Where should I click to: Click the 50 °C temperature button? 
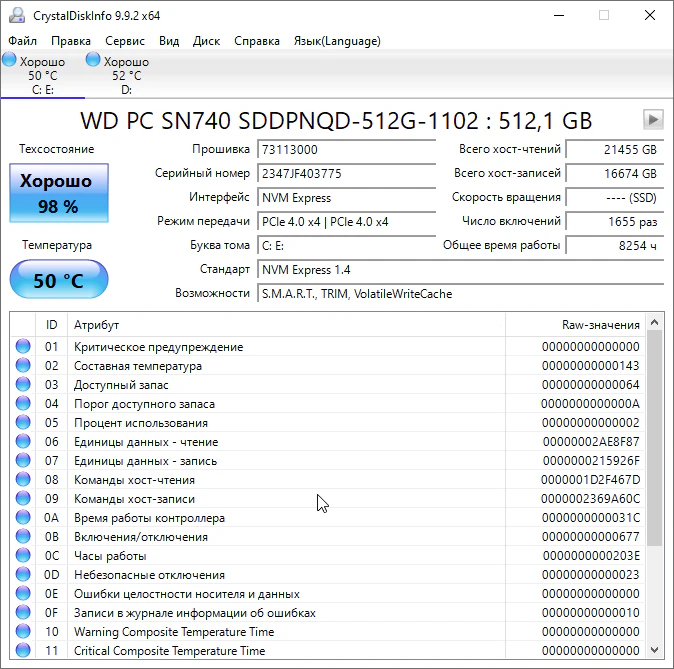pyautogui.click(x=59, y=279)
